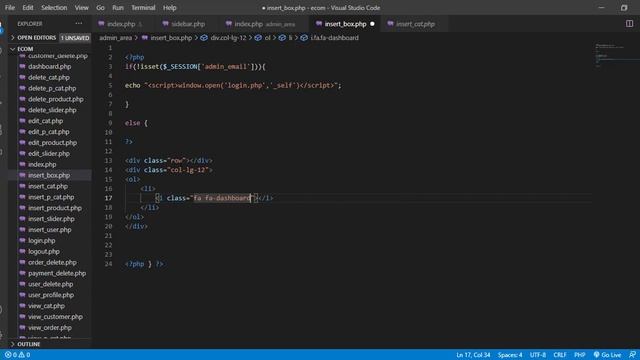Click the split editor icon
This screenshot has width=640, height=360.
click(x=629, y=24)
